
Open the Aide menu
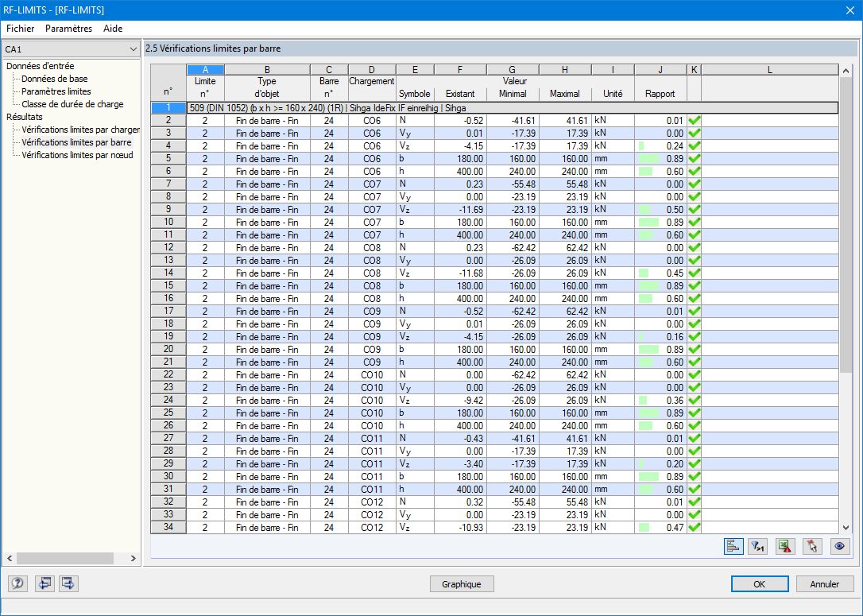tap(113, 29)
